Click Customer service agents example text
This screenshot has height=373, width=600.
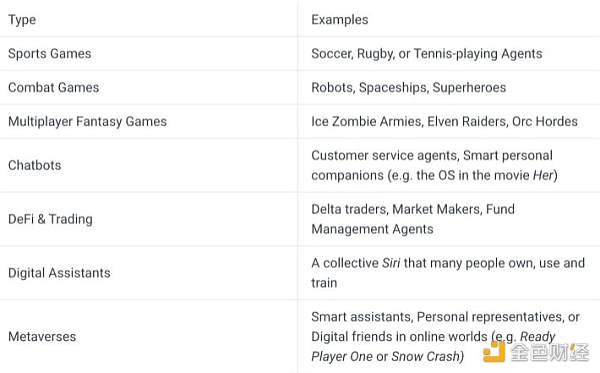point(385,155)
